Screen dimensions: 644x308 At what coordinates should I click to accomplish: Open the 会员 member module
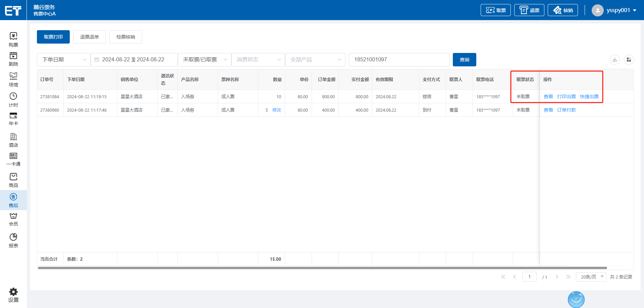coord(13,219)
